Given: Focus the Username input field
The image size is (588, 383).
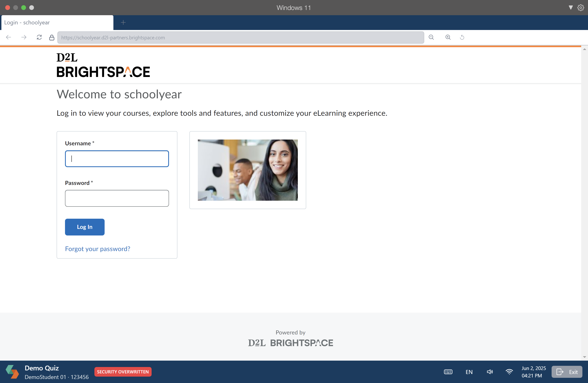Looking at the screenshot, I should pyautogui.click(x=117, y=159).
